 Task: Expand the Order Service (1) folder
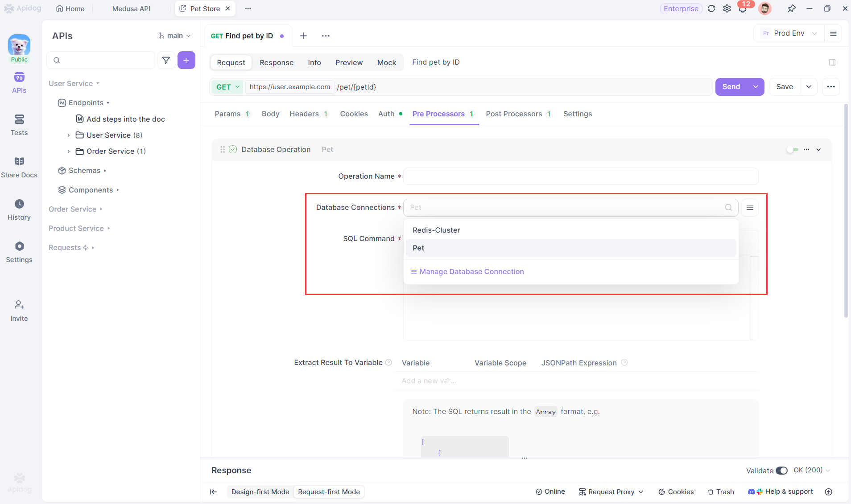(x=68, y=152)
